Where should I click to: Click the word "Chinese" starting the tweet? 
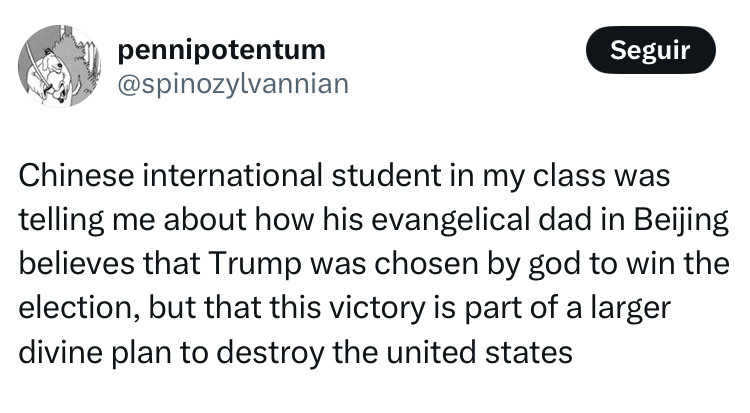(76, 175)
